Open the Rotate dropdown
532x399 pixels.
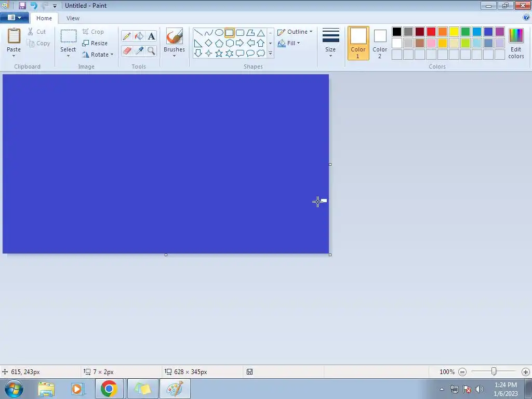click(98, 54)
